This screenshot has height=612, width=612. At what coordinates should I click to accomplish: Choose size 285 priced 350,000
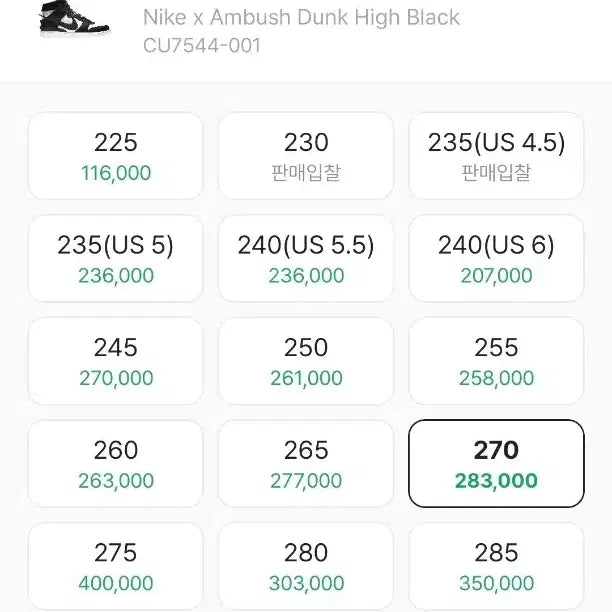[x=496, y=565]
